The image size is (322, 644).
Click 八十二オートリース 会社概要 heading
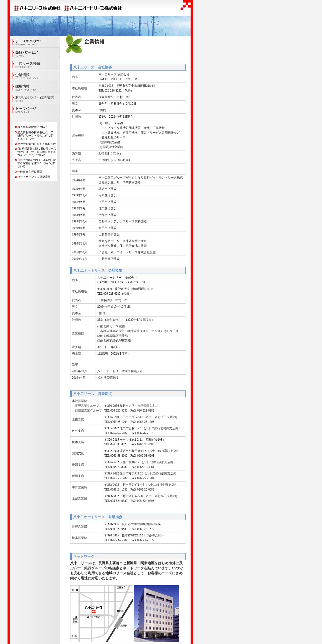[128, 270]
